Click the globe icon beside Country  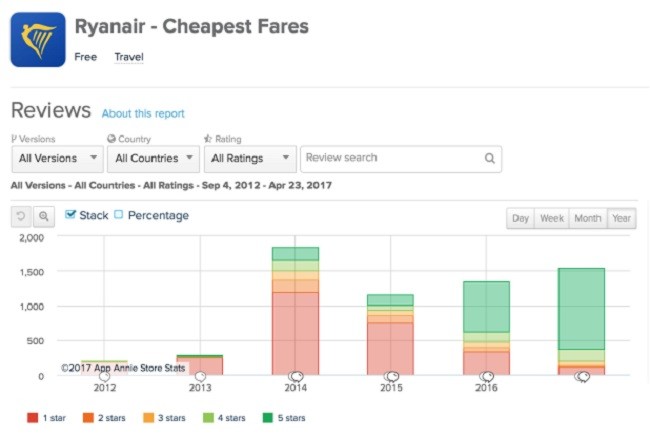click(111, 138)
